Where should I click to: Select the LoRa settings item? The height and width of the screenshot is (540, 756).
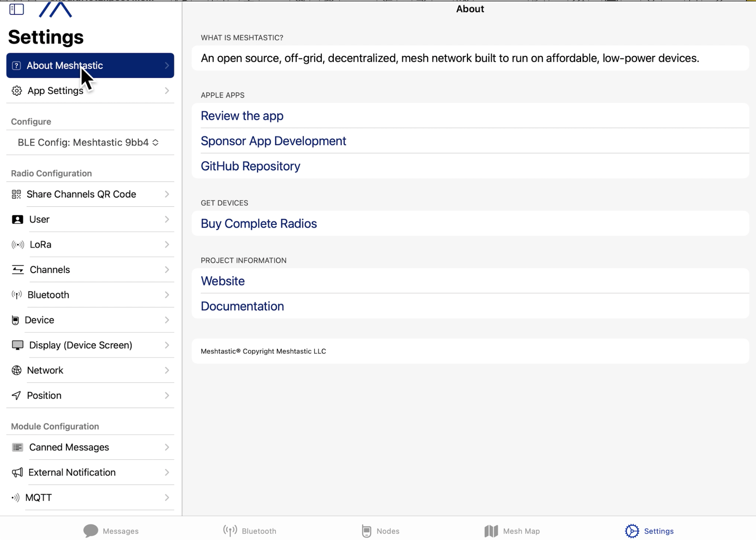[x=90, y=245]
